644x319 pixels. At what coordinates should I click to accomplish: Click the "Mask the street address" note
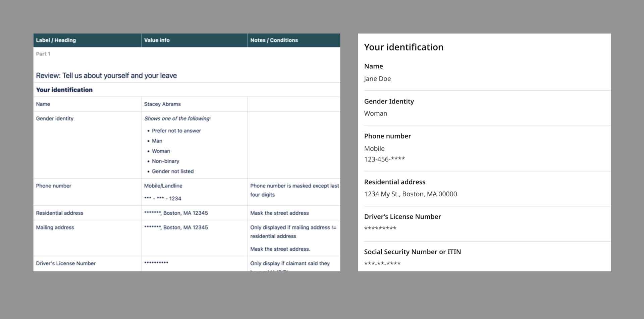pyautogui.click(x=280, y=213)
